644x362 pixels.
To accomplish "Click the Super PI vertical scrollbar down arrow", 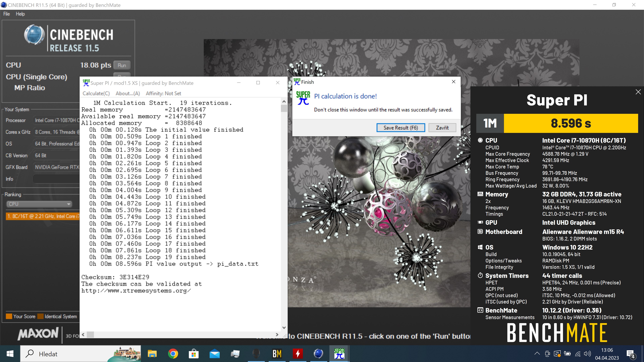I will click(284, 327).
